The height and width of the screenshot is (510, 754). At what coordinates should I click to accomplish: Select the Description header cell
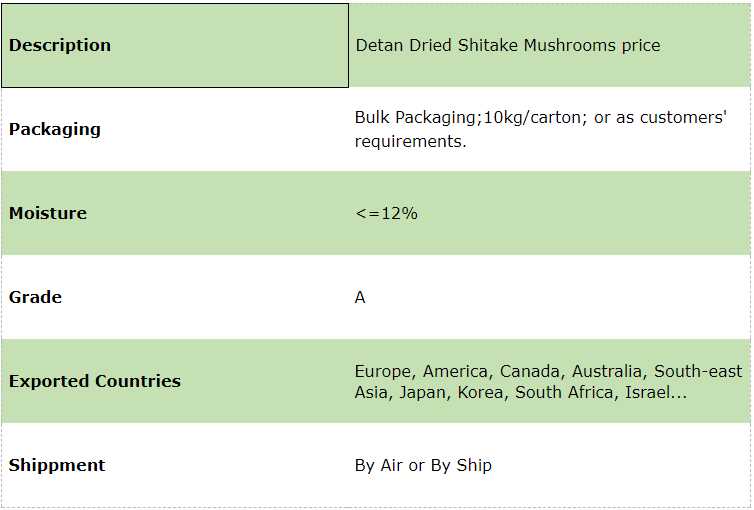click(174, 45)
